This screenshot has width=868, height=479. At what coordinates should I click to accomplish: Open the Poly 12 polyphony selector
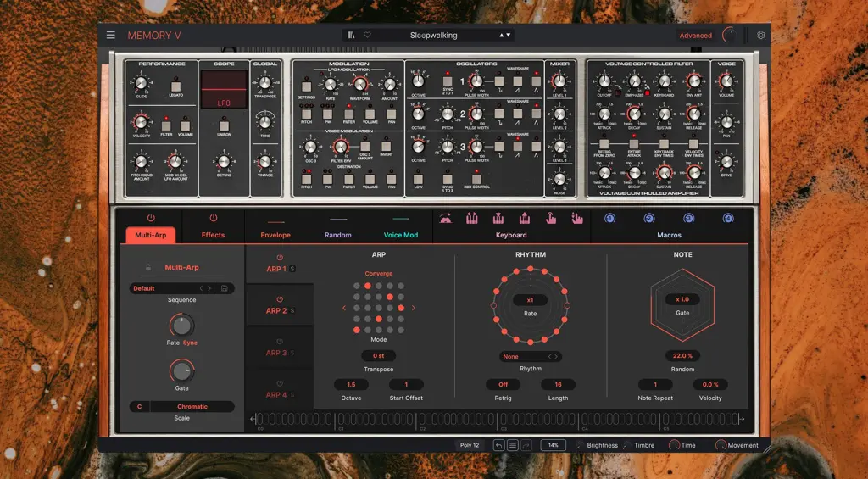470,445
